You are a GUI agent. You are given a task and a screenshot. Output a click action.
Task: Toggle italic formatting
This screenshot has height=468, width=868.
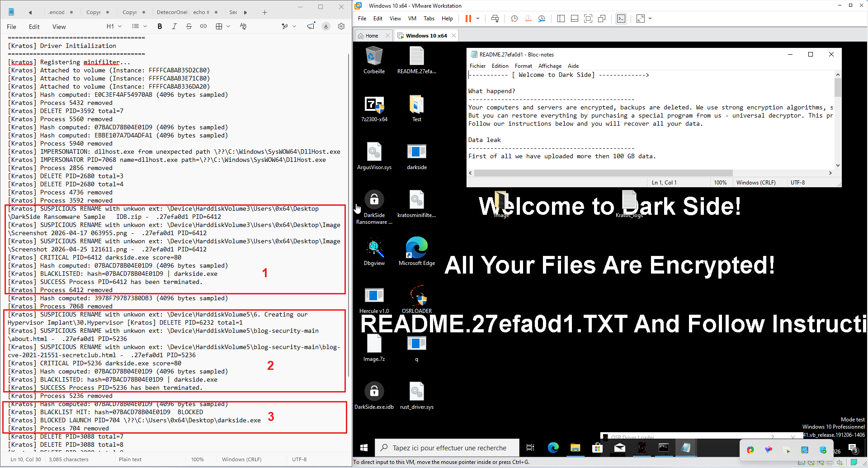(x=175, y=27)
